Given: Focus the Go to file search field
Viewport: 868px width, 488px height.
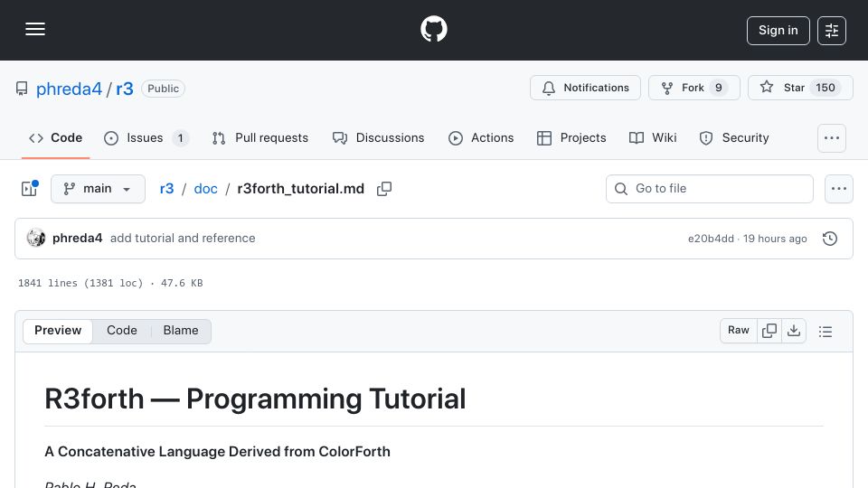Looking at the screenshot, I should click(x=710, y=189).
